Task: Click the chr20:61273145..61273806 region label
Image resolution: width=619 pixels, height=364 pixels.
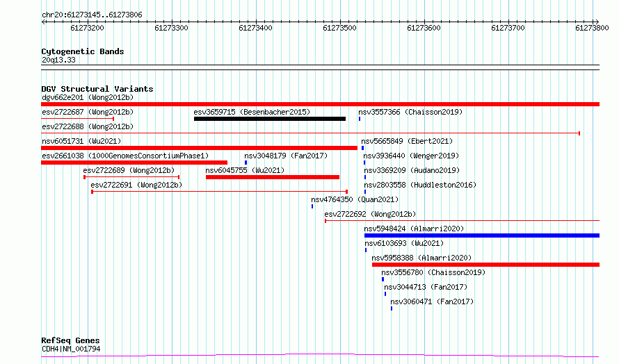Action: (x=92, y=15)
